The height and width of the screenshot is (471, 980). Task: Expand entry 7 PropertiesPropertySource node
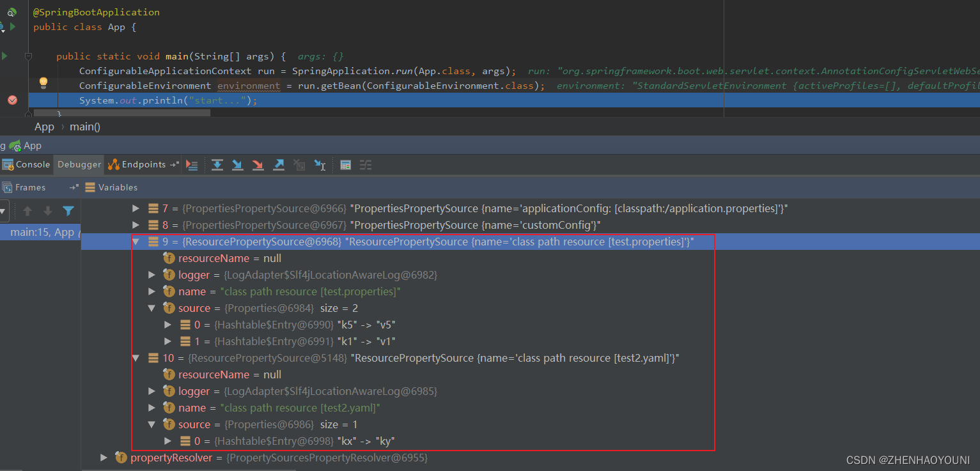point(136,208)
